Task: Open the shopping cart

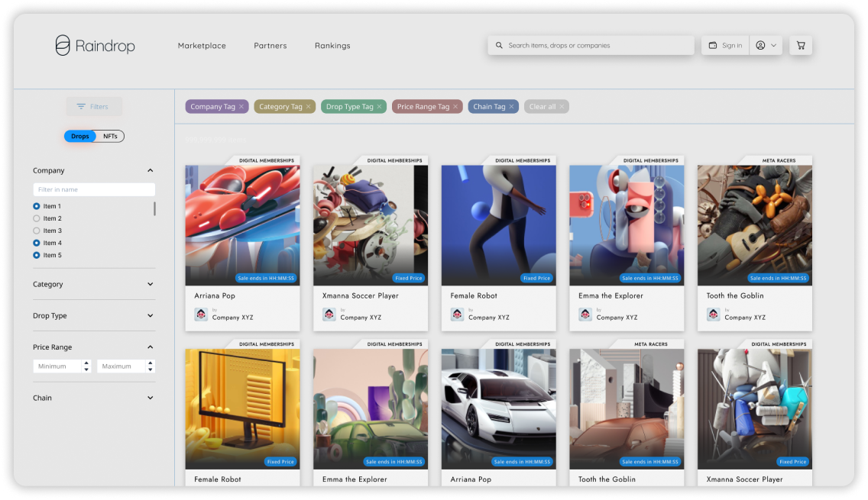Action: tap(801, 46)
